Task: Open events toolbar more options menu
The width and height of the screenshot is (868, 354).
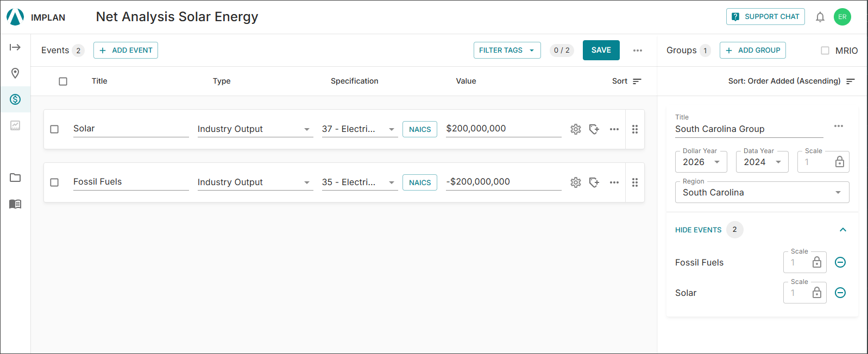Action: pos(638,50)
